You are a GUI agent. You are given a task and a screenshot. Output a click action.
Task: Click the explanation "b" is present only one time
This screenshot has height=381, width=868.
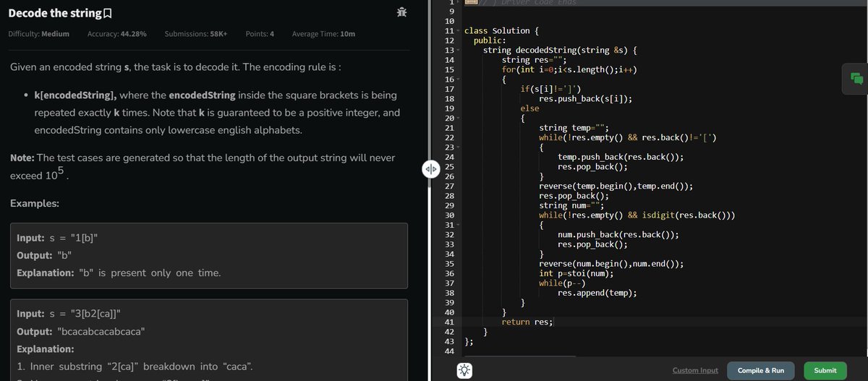119,273
